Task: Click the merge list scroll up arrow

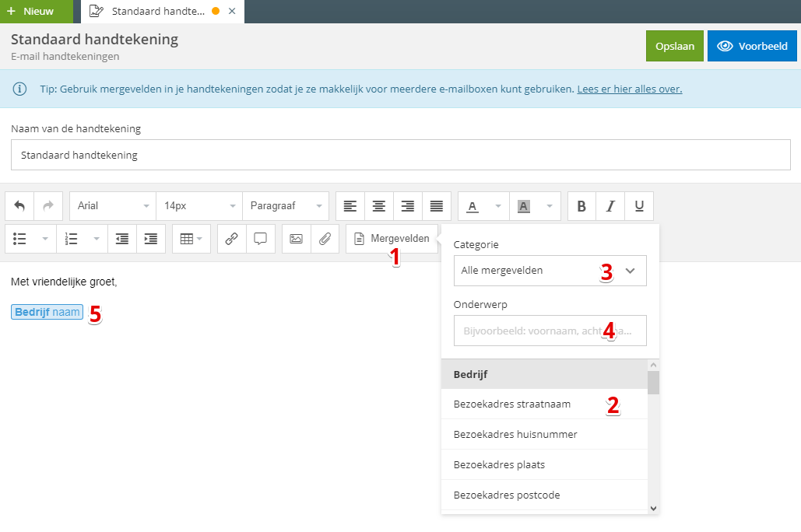Action: [x=653, y=365]
